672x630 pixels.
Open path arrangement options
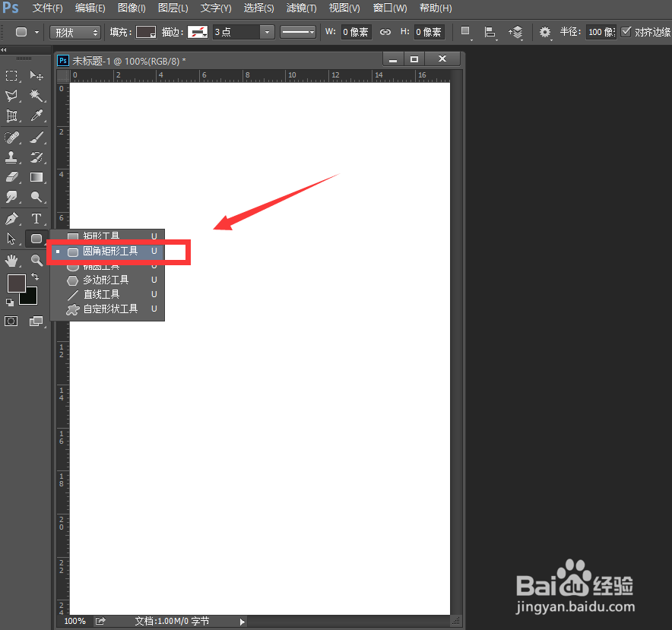click(515, 32)
